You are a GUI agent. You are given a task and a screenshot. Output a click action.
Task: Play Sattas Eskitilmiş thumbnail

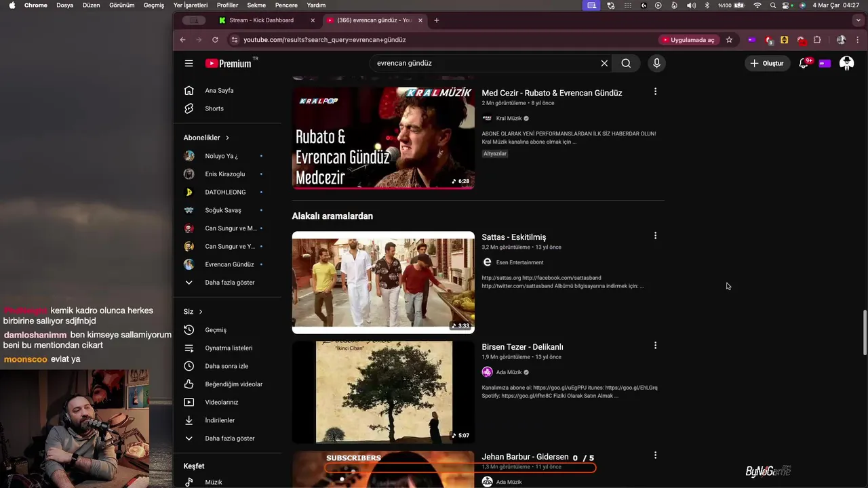click(x=383, y=283)
